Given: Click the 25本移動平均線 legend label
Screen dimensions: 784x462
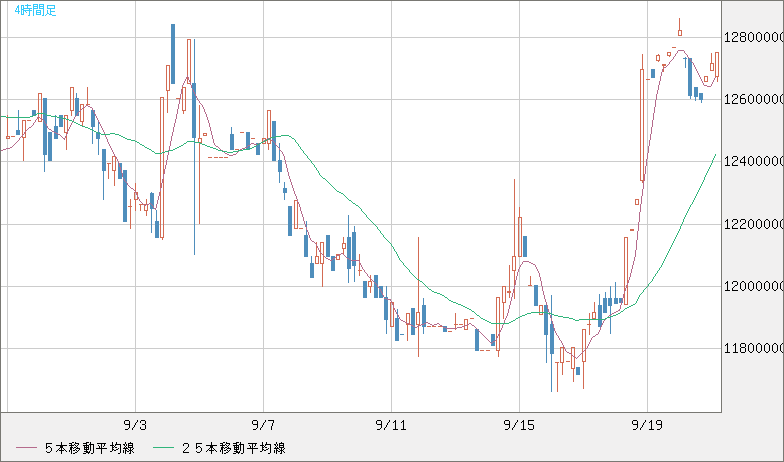Looking at the screenshot, I should coord(234,448).
